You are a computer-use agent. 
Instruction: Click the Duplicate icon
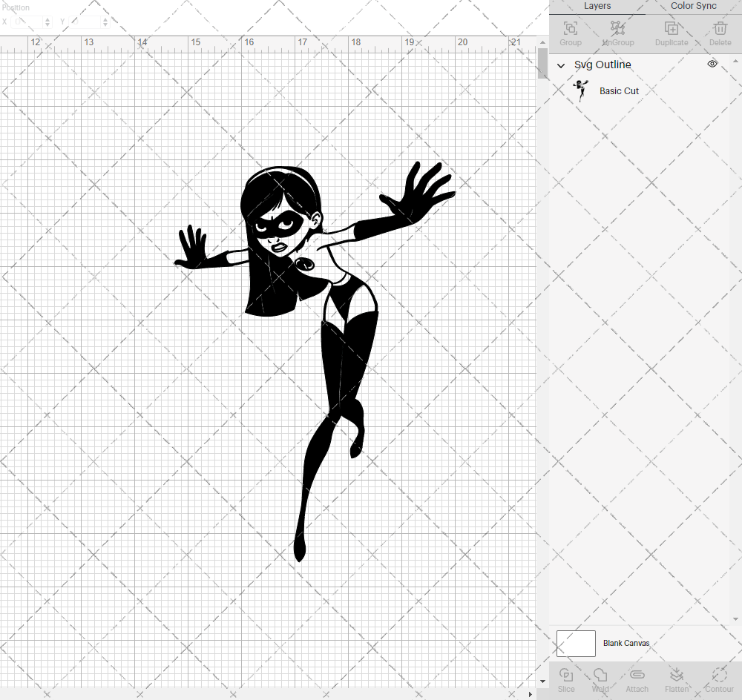click(671, 28)
